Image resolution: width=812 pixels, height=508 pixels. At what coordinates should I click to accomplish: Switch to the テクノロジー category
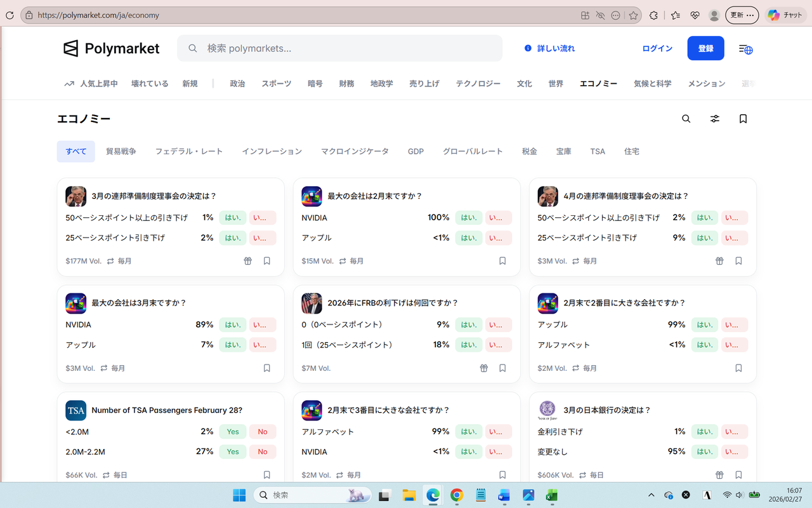pyautogui.click(x=478, y=84)
